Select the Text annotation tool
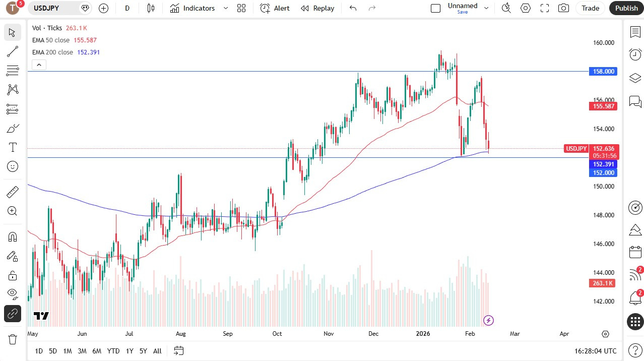This screenshot has width=644, height=361. [12, 147]
